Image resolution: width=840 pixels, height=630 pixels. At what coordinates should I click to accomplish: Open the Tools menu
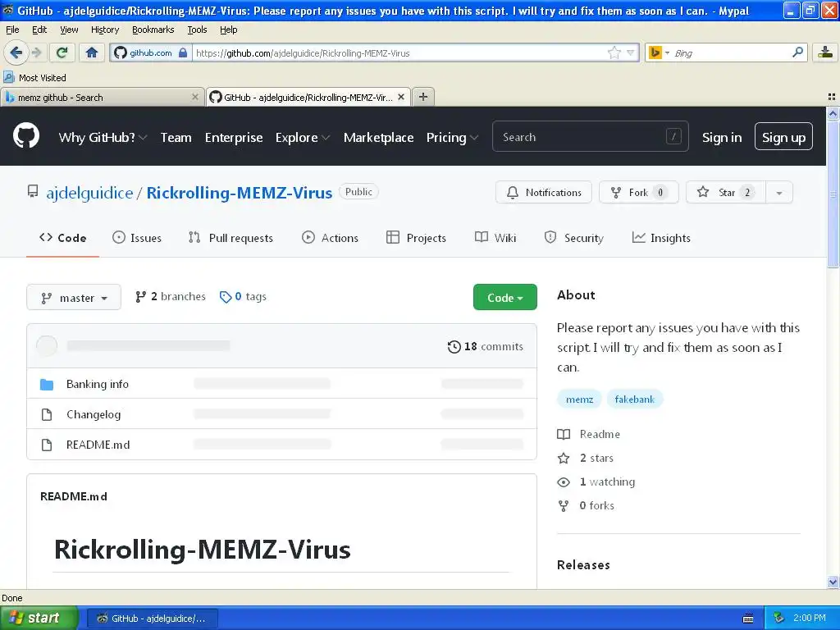click(x=197, y=30)
